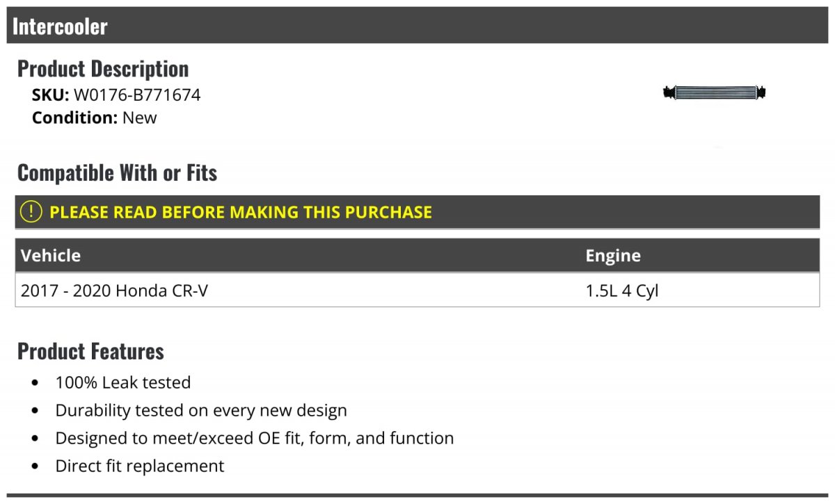Click the 100% Leak tested feature
The image size is (835, 504).
pyautogui.click(x=123, y=382)
